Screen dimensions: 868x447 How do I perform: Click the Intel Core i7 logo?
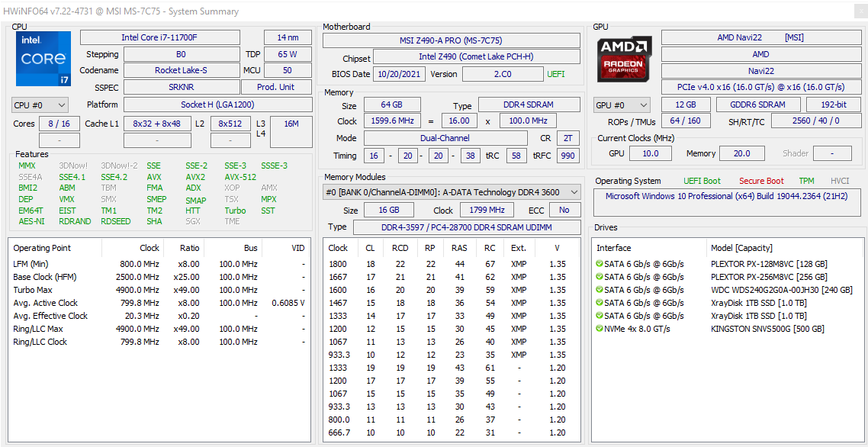click(x=43, y=58)
